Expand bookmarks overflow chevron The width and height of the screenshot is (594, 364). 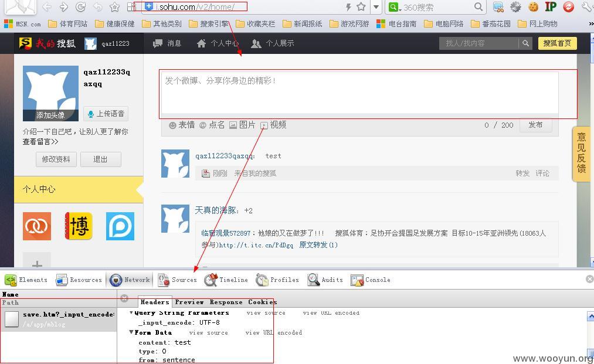(x=590, y=24)
